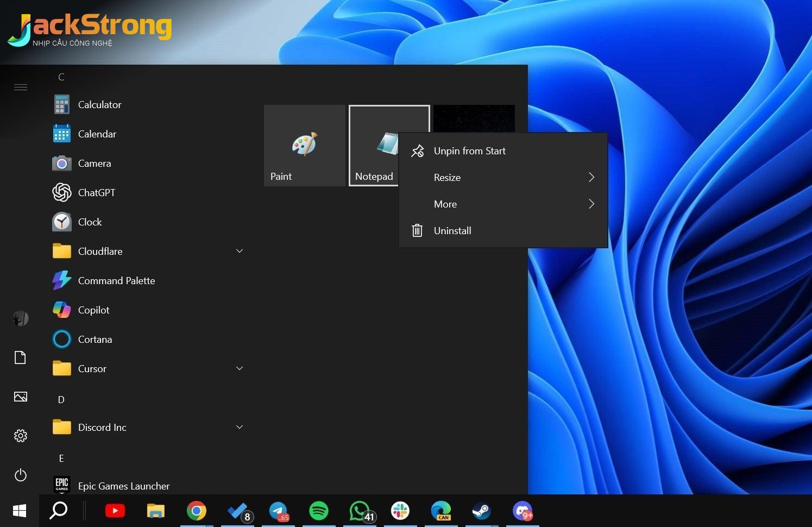812x527 pixels.
Task: Choose More in the context menu
Action: point(503,204)
